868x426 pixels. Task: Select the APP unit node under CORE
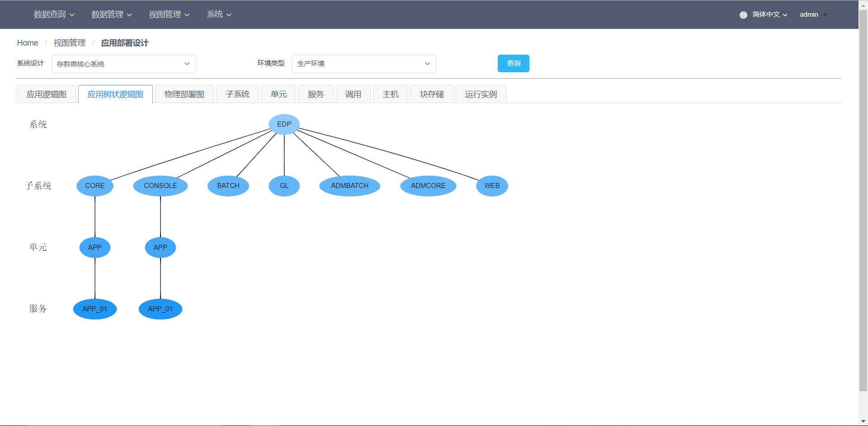coord(95,248)
